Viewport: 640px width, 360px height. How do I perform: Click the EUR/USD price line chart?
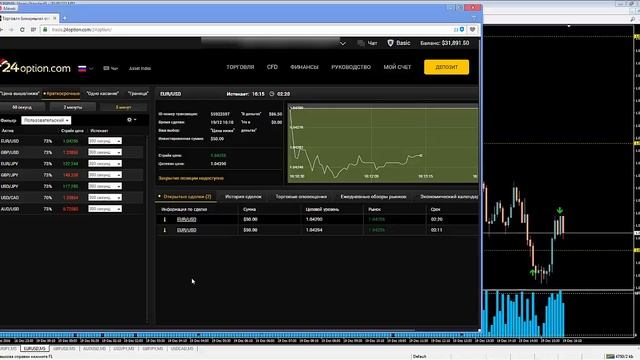(x=383, y=143)
